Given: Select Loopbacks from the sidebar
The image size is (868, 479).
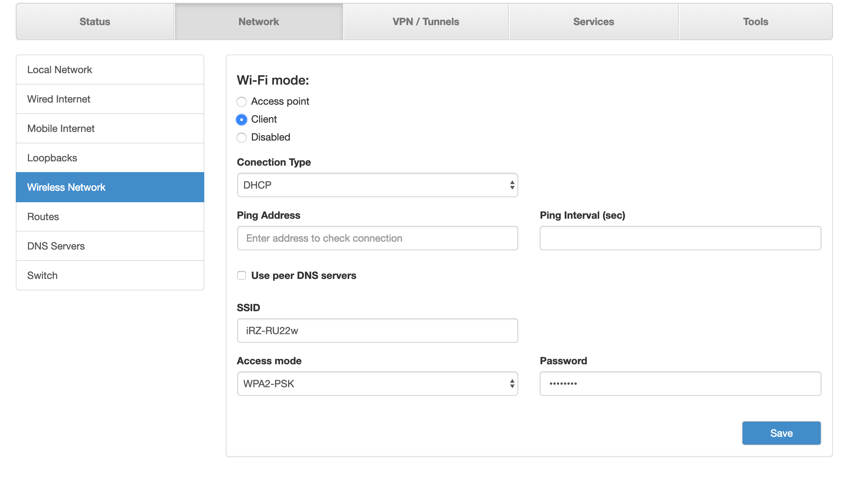Looking at the screenshot, I should pyautogui.click(x=110, y=158).
